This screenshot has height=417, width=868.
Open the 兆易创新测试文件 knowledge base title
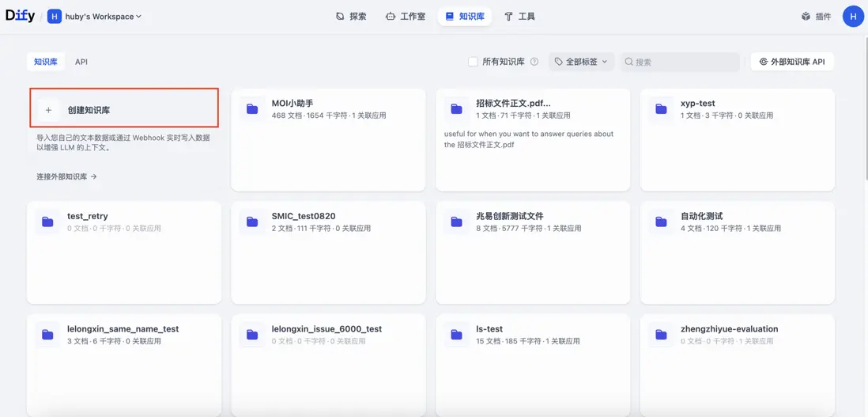click(x=510, y=216)
